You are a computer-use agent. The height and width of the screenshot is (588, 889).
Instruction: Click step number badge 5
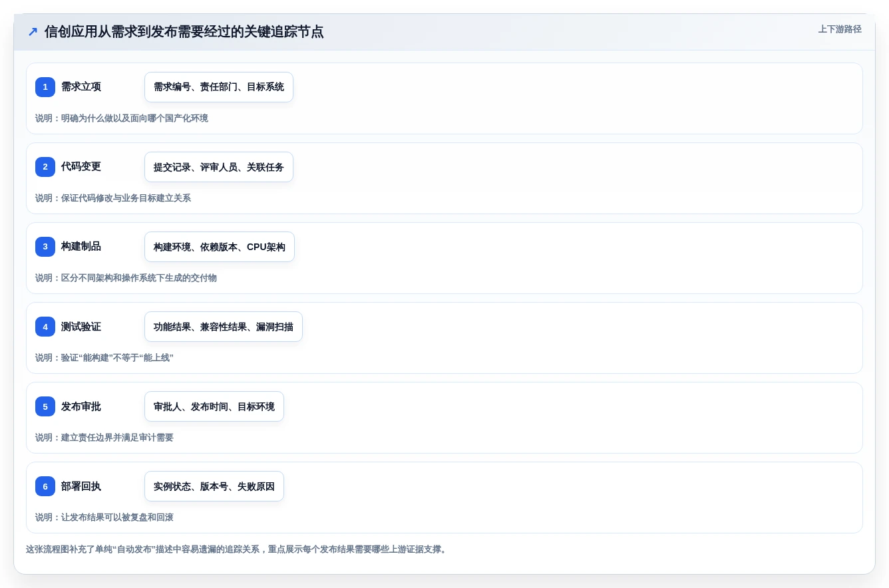tap(45, 406)
